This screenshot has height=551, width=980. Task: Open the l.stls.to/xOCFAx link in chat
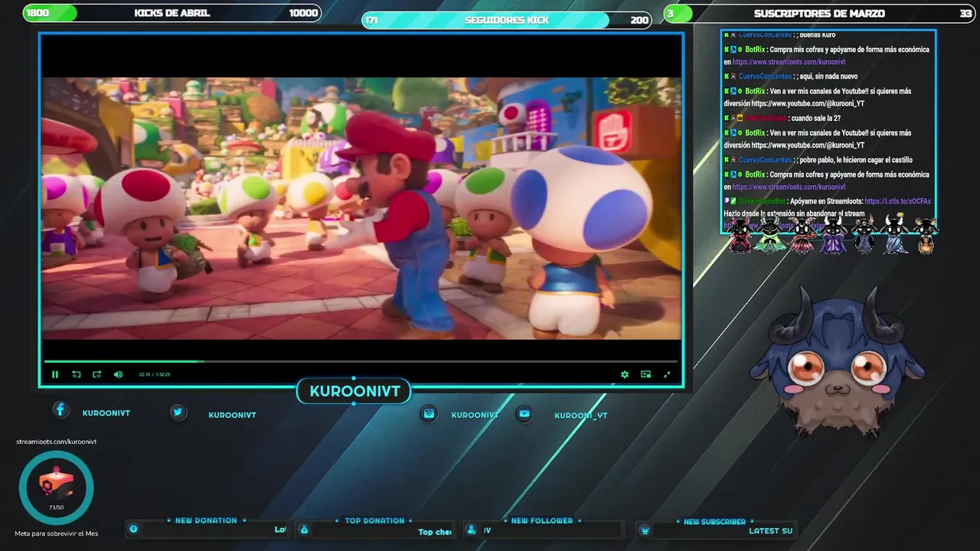tap(898, 201)
